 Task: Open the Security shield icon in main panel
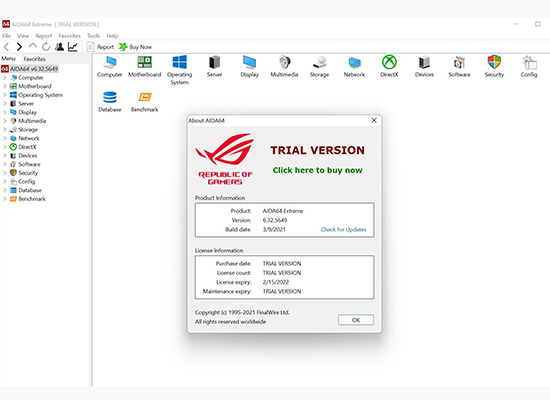pos(494,66)
